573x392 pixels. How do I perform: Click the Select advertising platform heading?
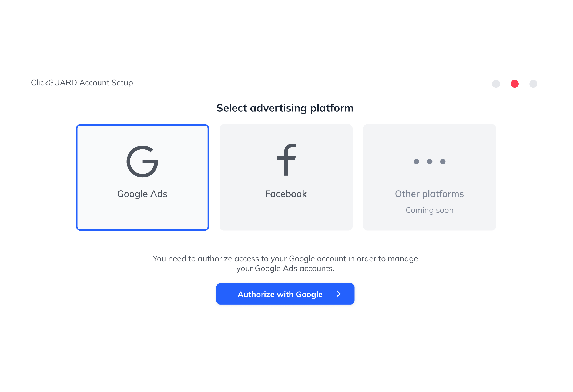point(285,108)
